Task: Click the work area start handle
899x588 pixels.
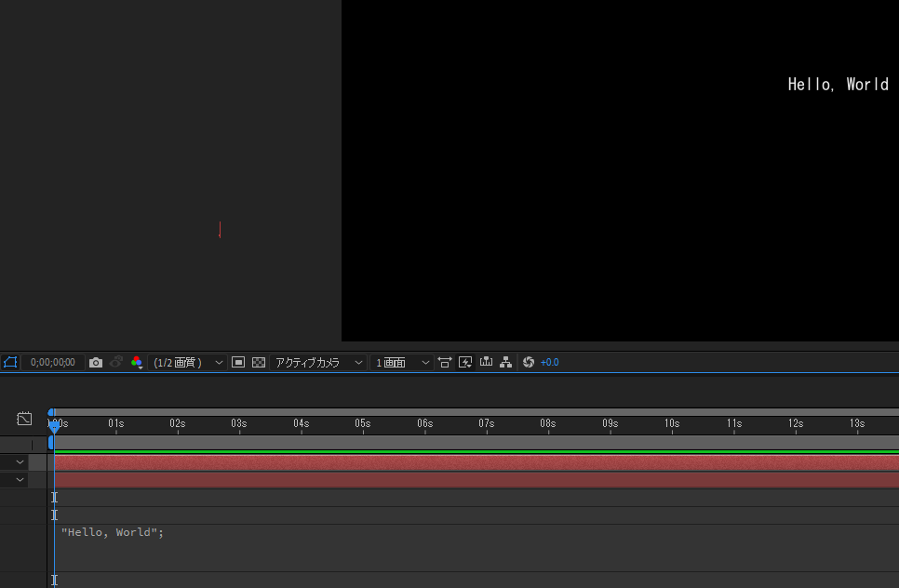Action: tap(51, 443)
